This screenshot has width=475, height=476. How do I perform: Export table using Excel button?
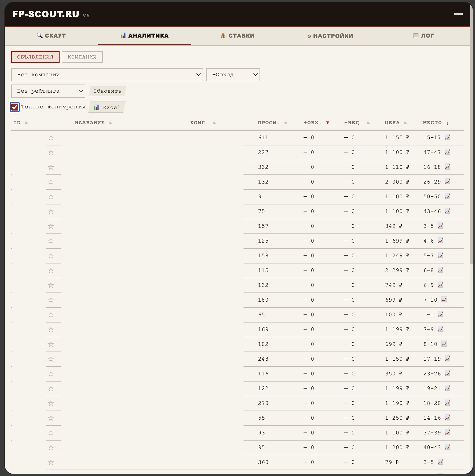107,107
